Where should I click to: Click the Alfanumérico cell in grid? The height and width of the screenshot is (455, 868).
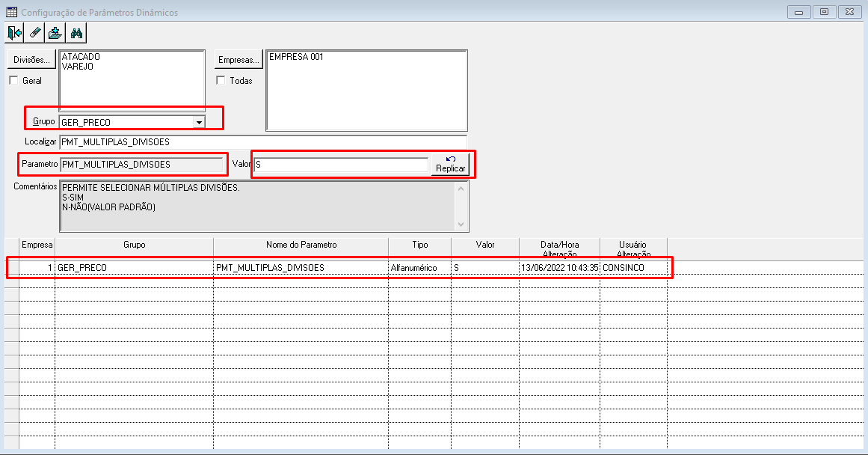(419, 268)
